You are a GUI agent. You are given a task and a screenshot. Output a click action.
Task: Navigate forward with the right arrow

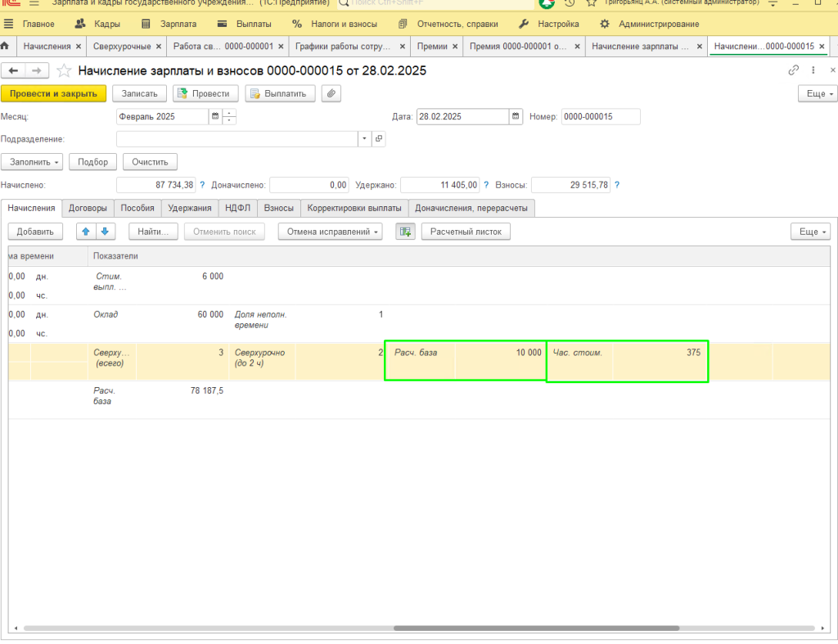[x=36, y=70]
